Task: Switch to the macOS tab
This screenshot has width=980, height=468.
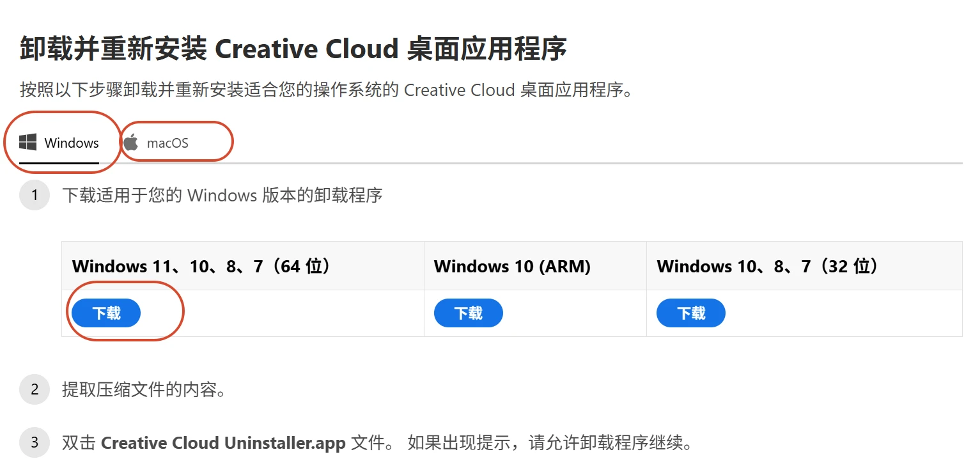Action: 157,143
